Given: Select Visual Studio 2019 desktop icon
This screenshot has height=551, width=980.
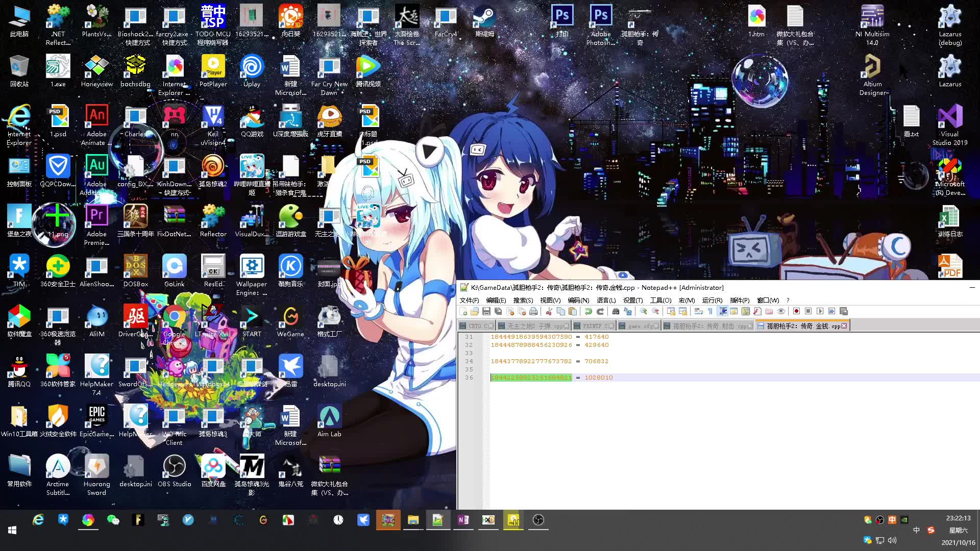Looking at the screenshot, I should coord(950,125).
